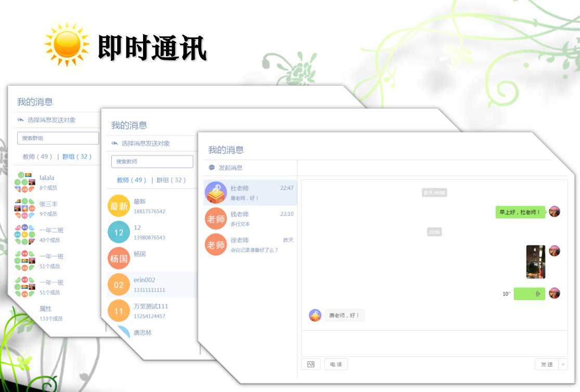Click the 搜索群组 search field
The image size is (580, 392).
[58, 138]
